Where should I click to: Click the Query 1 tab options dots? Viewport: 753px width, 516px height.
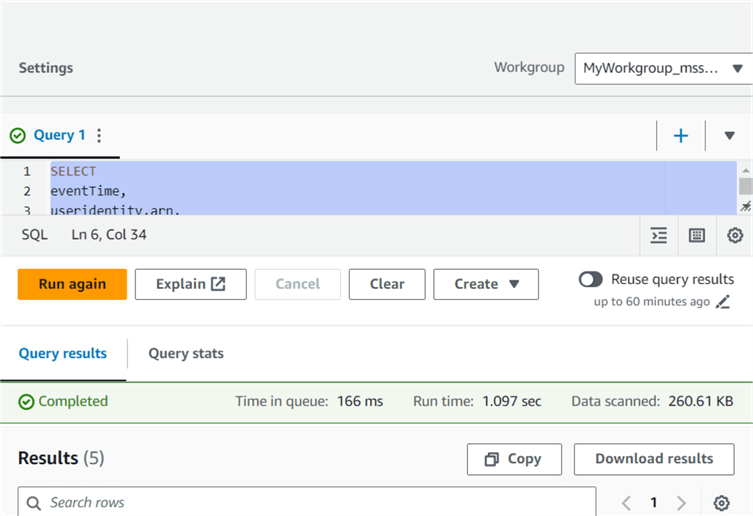99,136
